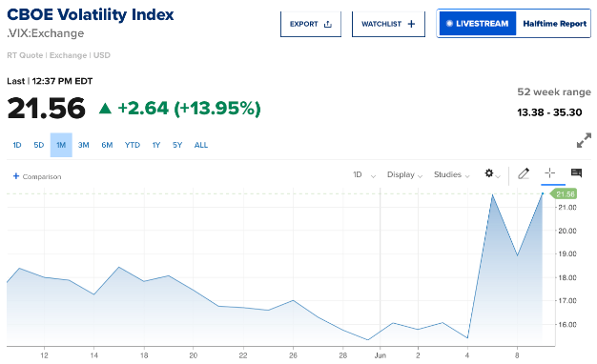
Task: Choose the ALL time range
Action: pyautogui.click(x=201, y=145)
